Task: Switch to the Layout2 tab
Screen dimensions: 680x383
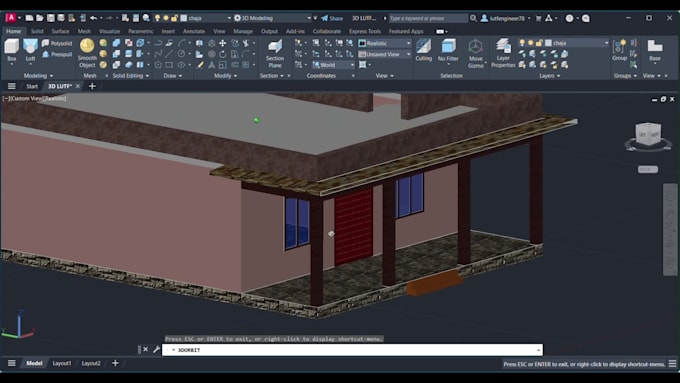Action: click(91, 363)
